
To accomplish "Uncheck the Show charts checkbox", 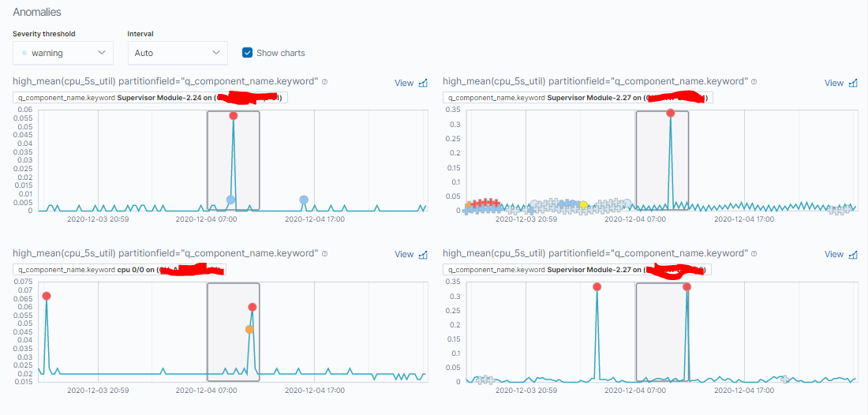I will coord(248,53).
